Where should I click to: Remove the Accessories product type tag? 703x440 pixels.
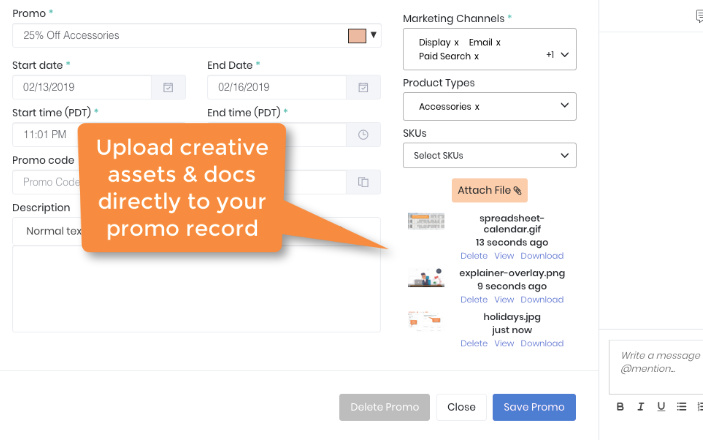[x=477, y=107]
